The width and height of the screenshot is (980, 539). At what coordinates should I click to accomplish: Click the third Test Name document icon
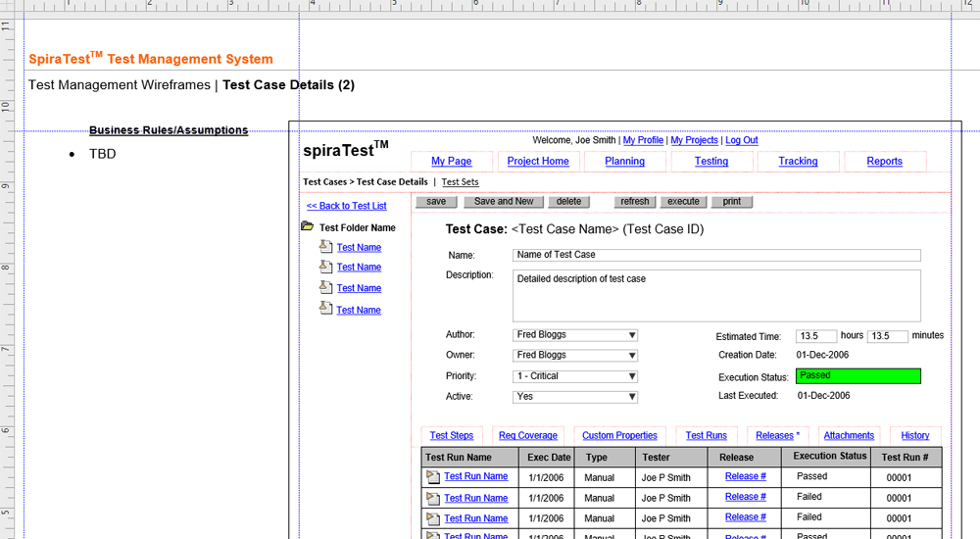click(326, 287)
